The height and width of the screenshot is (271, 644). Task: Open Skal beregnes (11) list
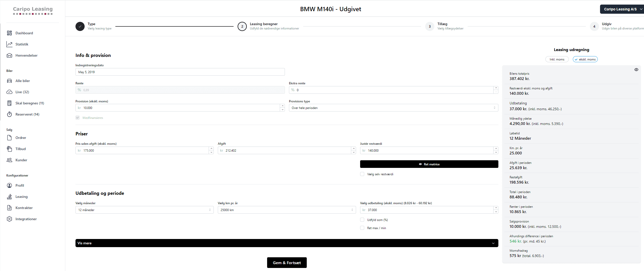point(30,103)
